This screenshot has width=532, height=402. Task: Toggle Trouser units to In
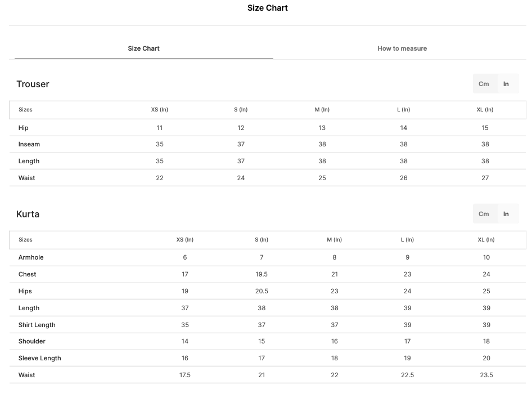point(506,84)
